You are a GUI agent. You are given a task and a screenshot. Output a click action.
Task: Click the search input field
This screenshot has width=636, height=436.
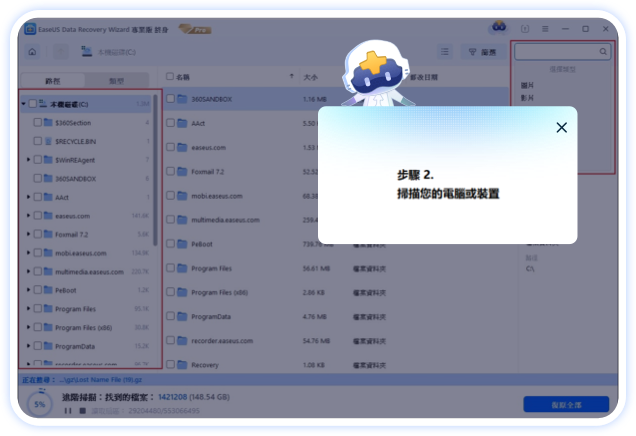click(555, 51)
